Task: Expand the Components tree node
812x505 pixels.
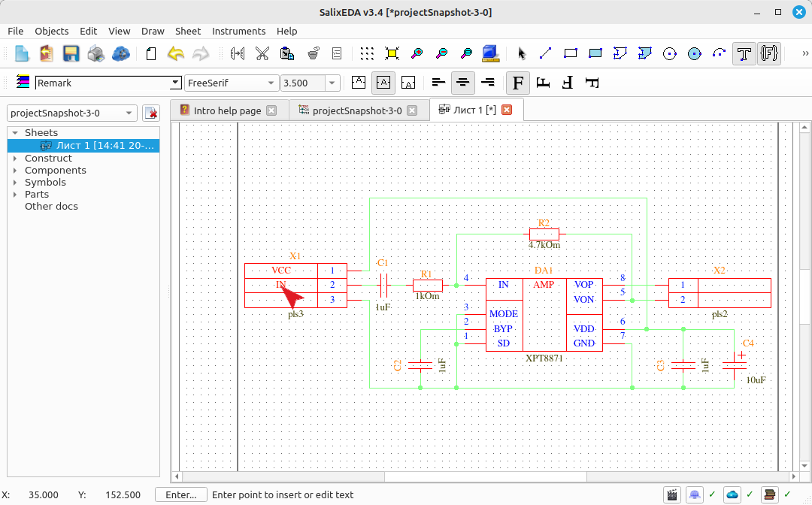Action: (15, 171)
